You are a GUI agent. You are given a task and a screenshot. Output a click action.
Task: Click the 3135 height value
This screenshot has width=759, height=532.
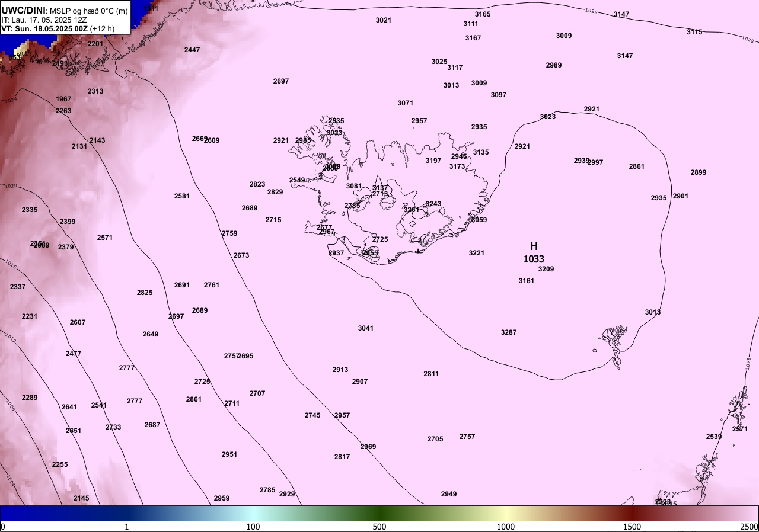(481, 152)
